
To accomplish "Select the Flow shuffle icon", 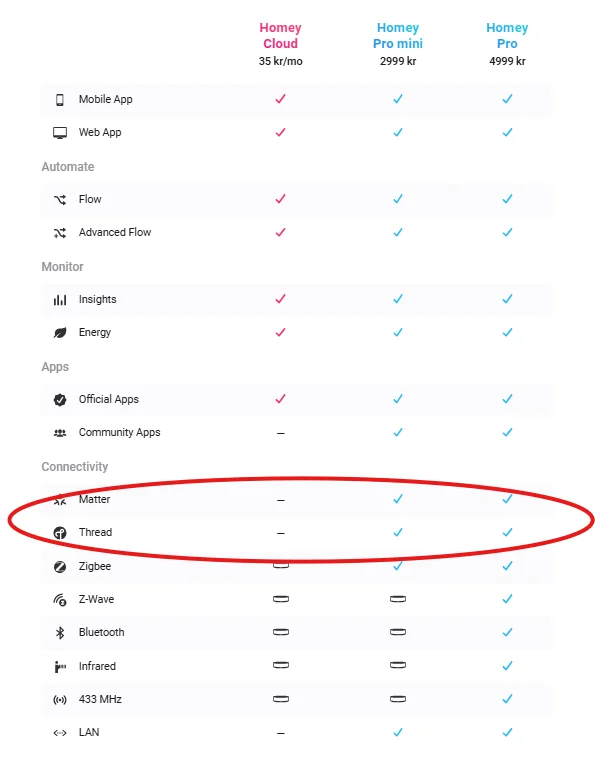I will [60, 199].
